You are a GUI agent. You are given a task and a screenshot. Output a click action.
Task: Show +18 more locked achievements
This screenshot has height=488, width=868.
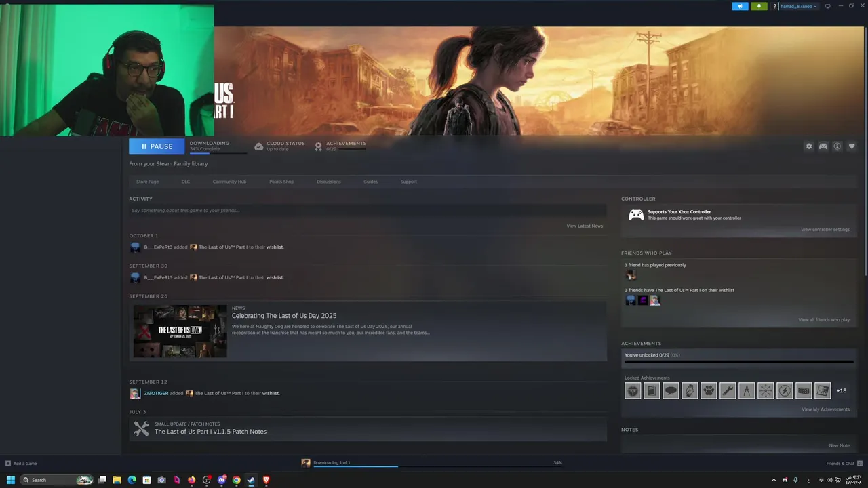[x=842, y=390]
